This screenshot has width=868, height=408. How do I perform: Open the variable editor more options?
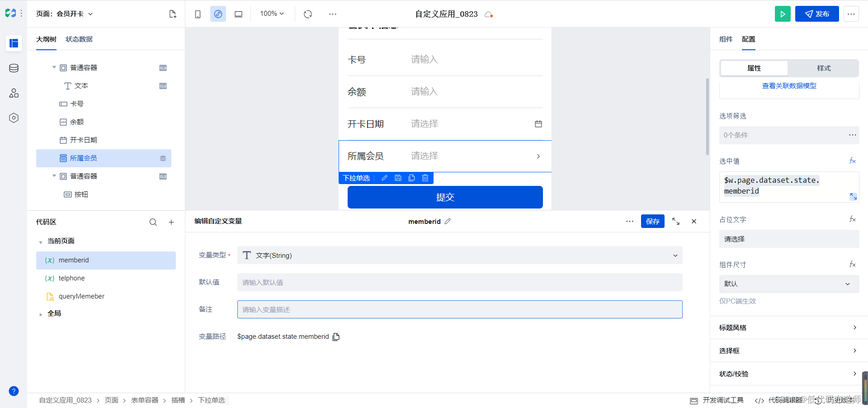coord(630,221)
